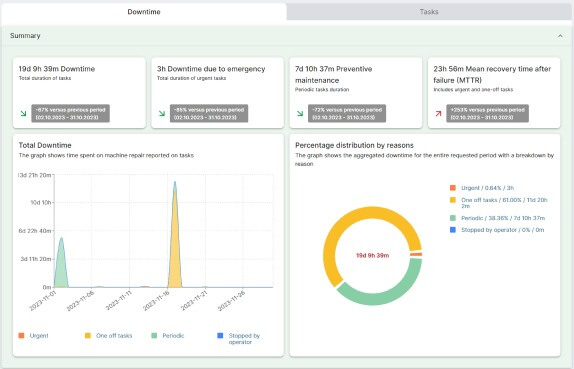Click the red up arrow on MTTR card
The image size is (574, 369).
[x=438, y=113]
